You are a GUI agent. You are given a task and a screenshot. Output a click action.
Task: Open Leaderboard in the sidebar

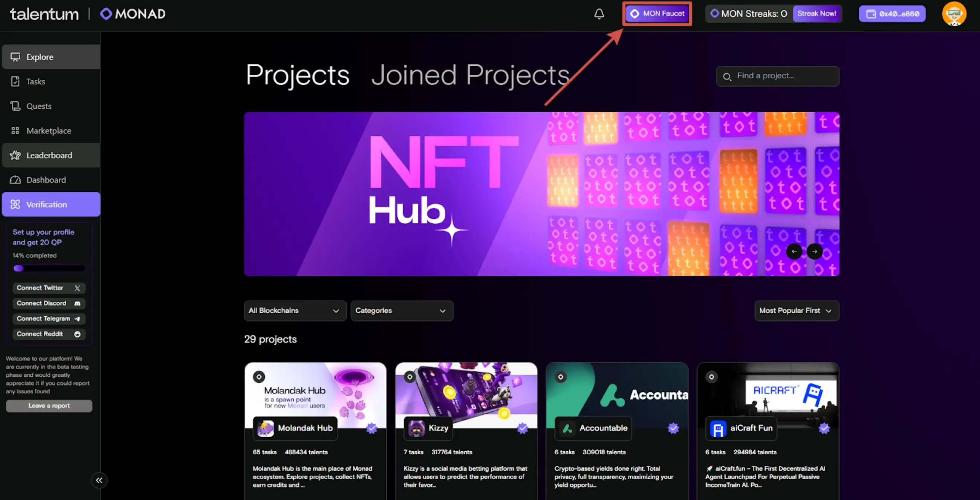click(x=49, y=155)
